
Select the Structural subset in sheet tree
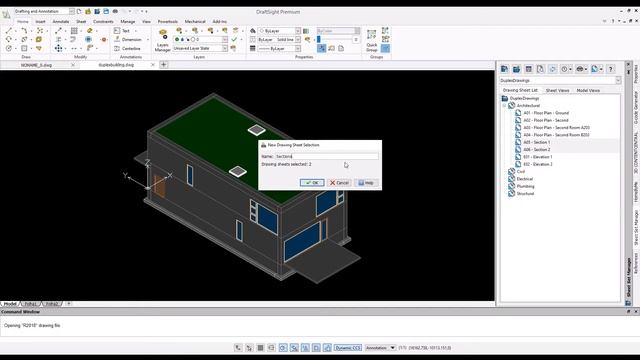tap(525, 194)
